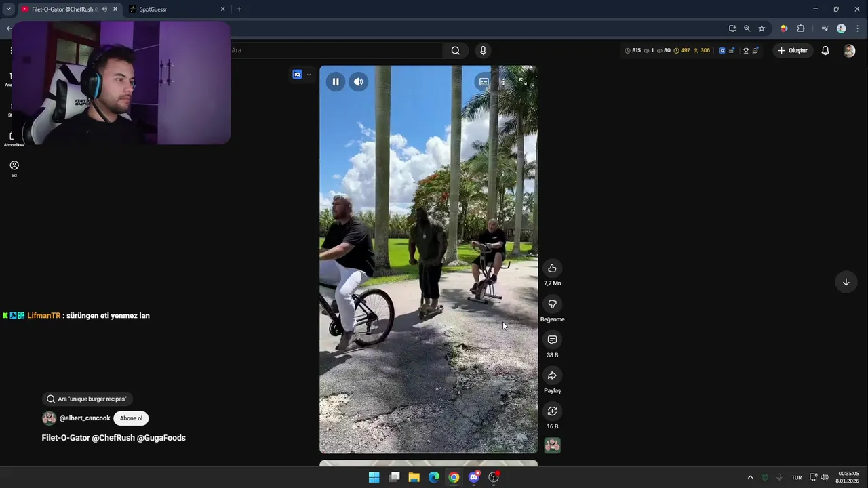Click the TUR language indicator
This screenshot has width=868, height=488.
pos(797,477)
